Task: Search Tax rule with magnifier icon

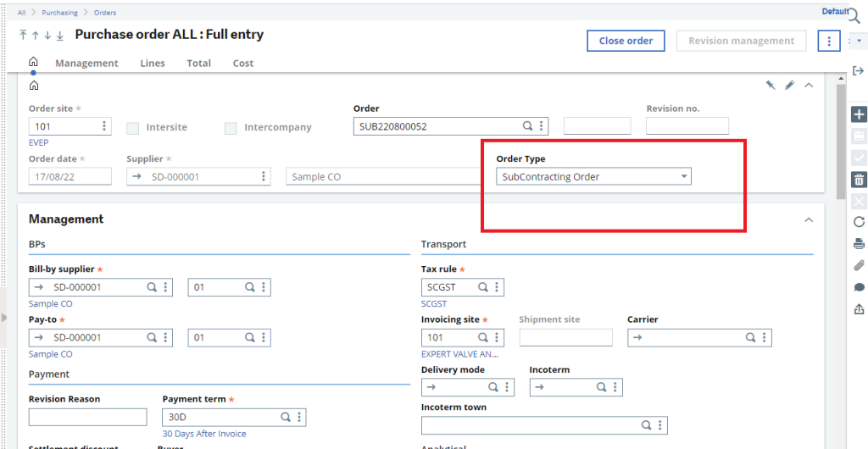Action: coord(482,287)
